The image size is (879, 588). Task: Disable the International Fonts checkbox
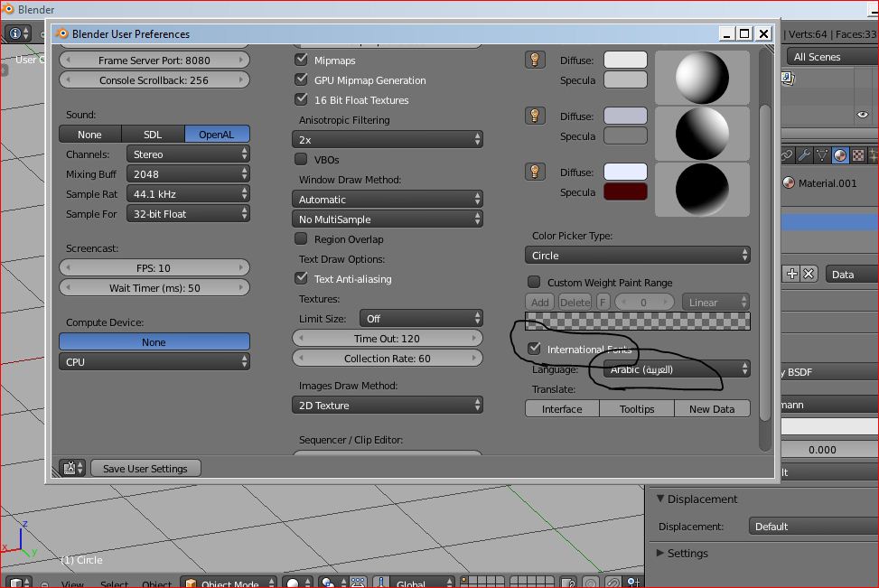pyautogui.click(x=535, y=349)
